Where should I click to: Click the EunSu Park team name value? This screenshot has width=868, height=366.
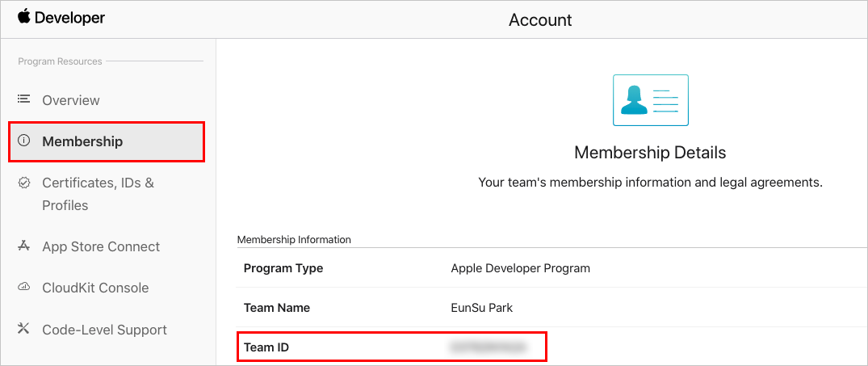pos(481,308)
